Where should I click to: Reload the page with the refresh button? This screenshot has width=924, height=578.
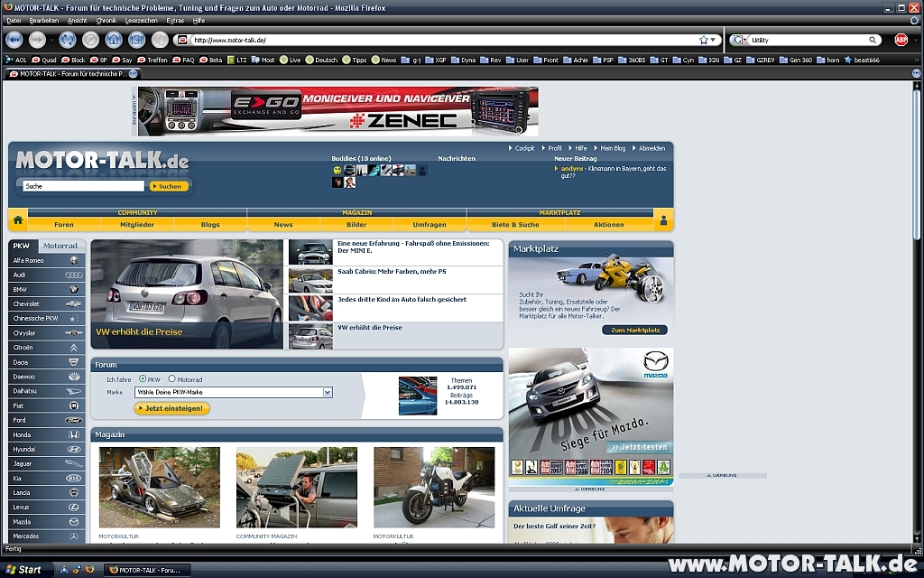tap(67, 40)
